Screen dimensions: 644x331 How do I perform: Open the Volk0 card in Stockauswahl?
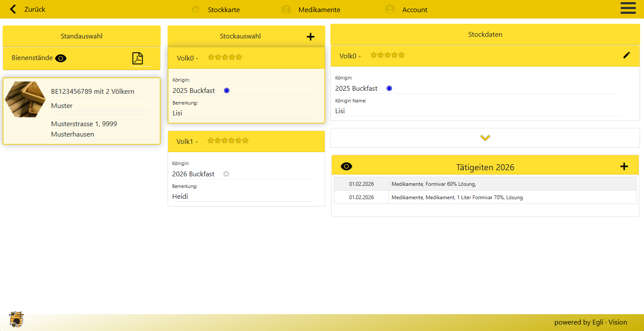[x=246, y=58]
